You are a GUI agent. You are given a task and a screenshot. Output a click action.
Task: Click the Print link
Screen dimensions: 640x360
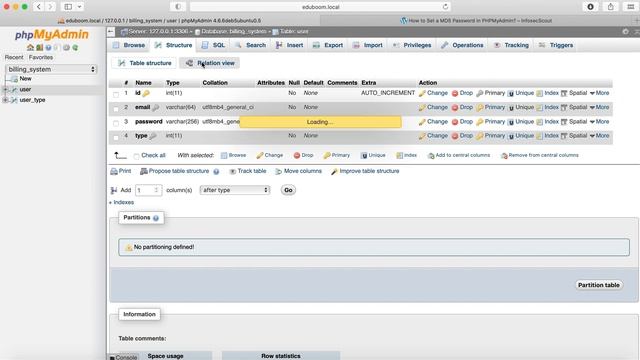coord(121,171)
